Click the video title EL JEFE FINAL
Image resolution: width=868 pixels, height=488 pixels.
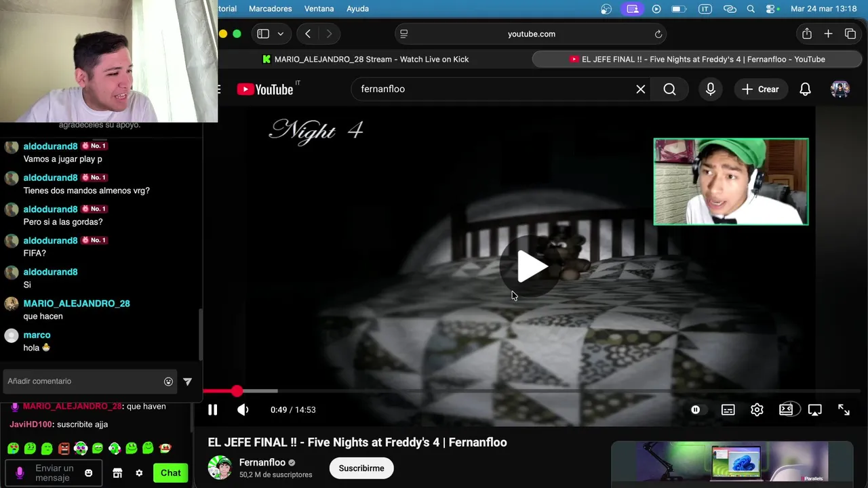[x=357, y=443]
